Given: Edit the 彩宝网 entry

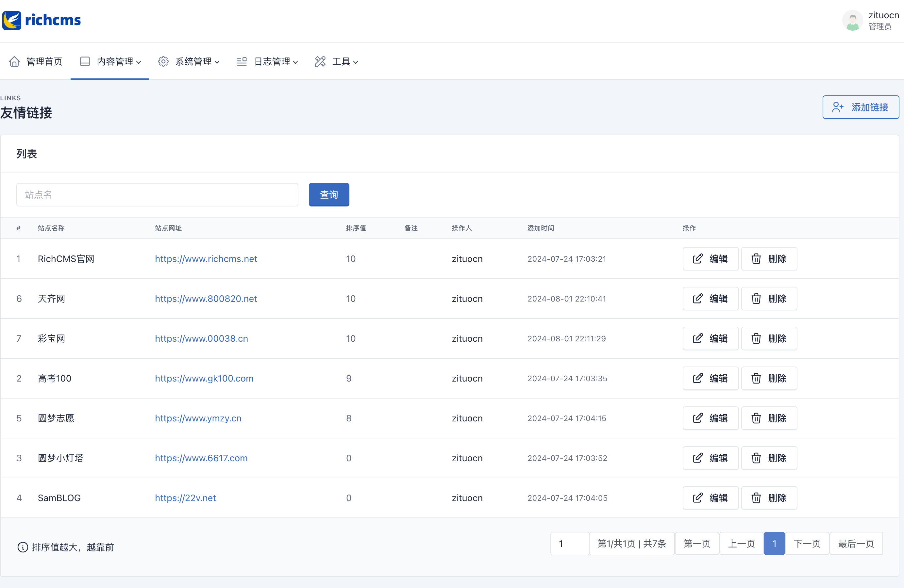Looking at the screenshot, I should (x=710, y=339).
